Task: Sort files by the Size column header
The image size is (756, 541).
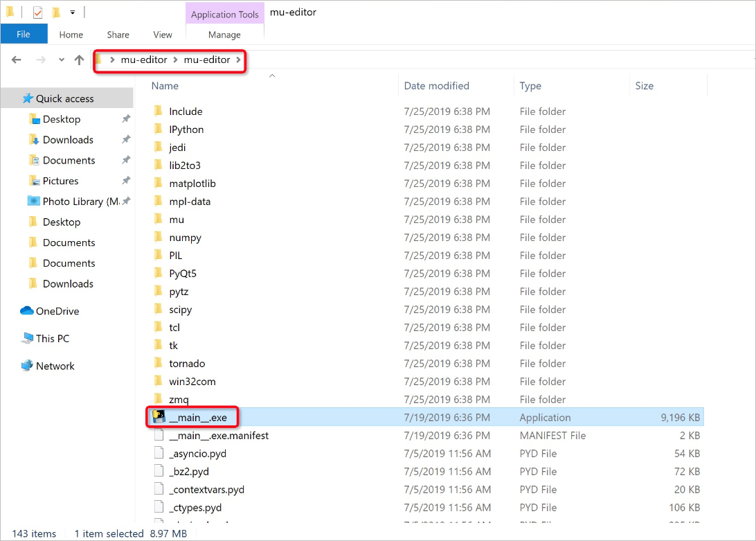Action: click(x=644, y=86)
